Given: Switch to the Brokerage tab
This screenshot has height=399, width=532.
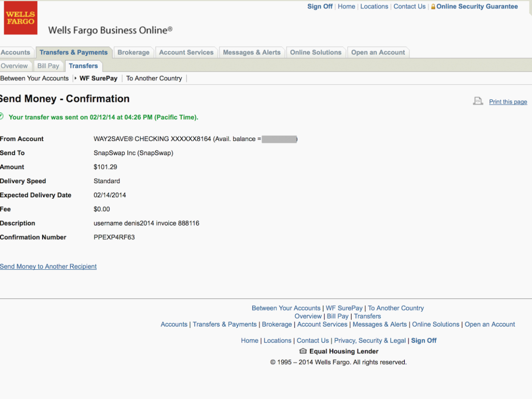Looking at the screenshot, I should pos(133,52).
